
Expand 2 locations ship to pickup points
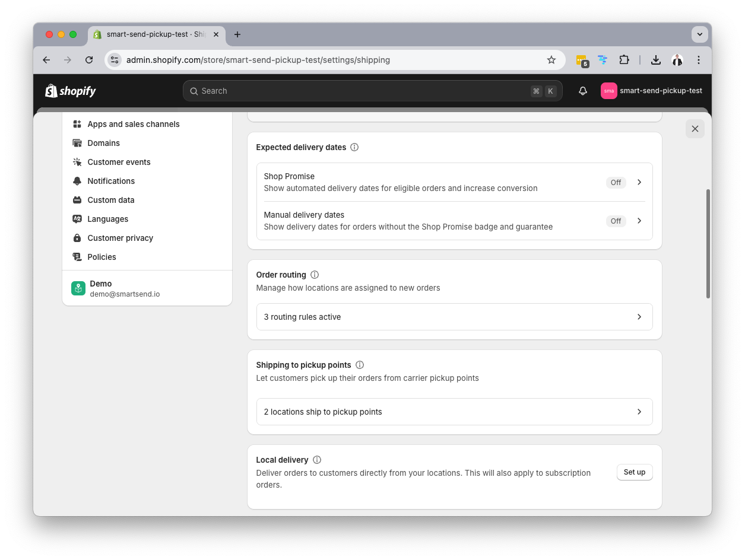coord(454,412)
